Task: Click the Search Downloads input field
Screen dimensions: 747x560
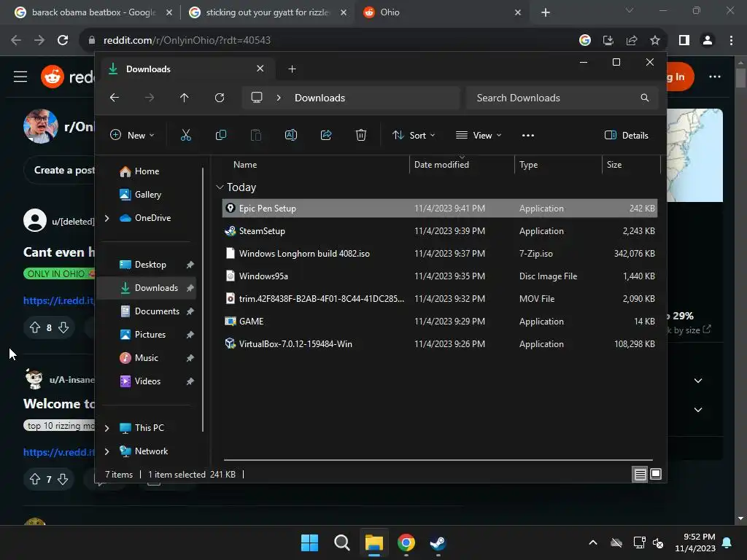Action: click(x=562, y=98)
